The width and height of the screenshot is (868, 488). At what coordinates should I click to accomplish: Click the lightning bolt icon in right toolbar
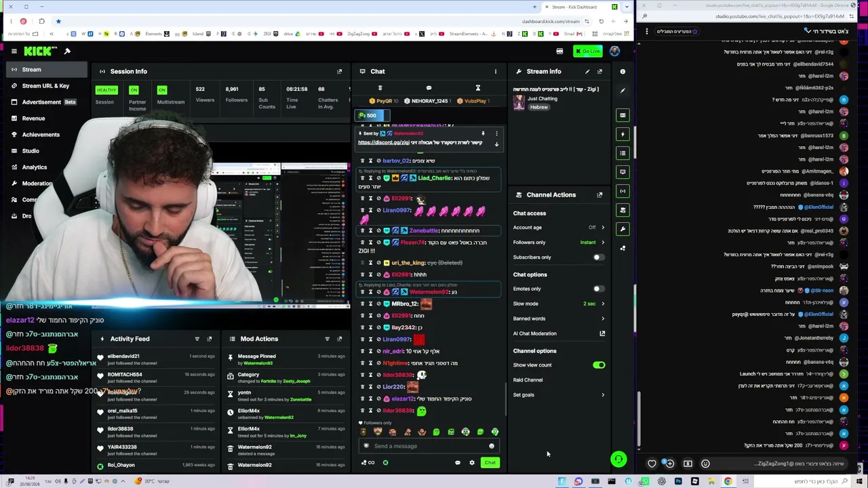click(x=623, y=134)
